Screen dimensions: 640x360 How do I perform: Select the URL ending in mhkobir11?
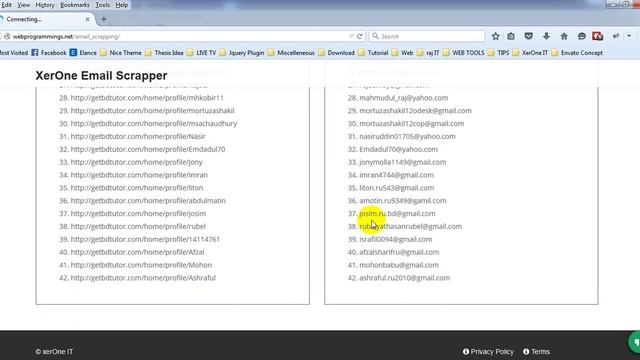(x=147, y=98)
